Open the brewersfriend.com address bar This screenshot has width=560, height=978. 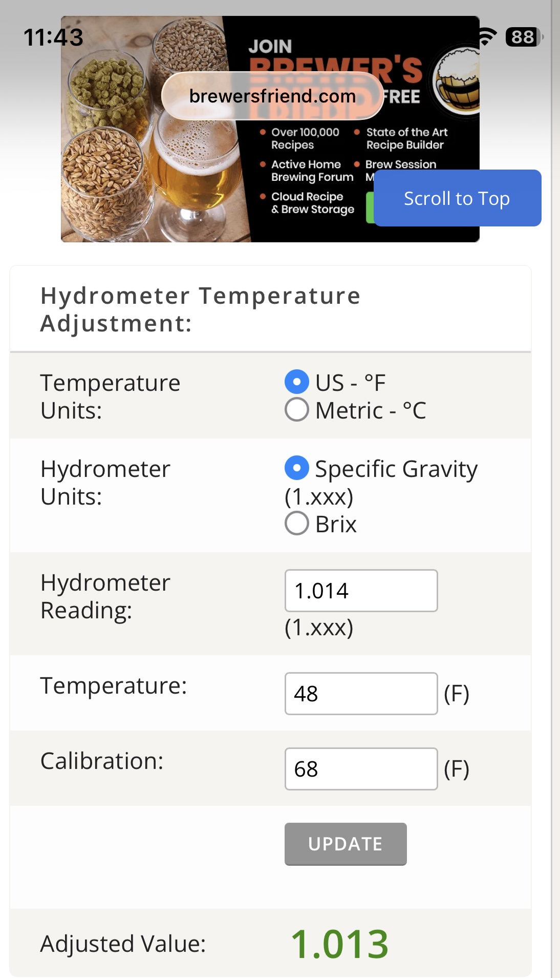tap(272, 96)
